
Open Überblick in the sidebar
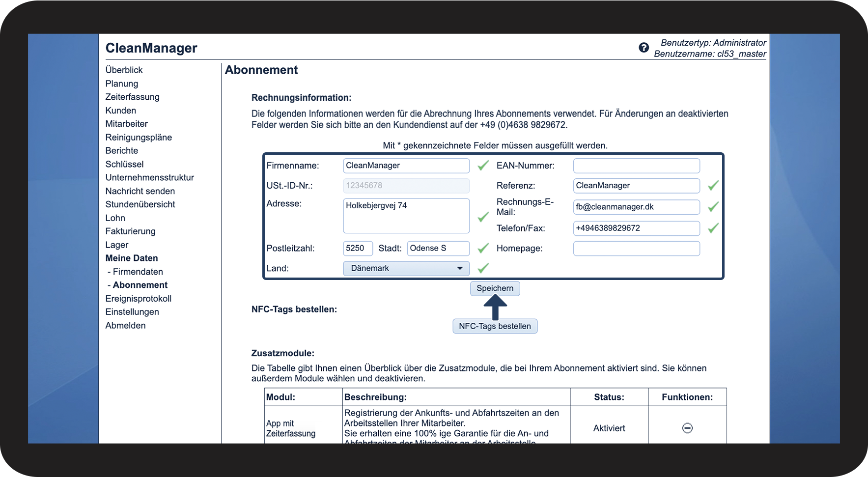click(124, 70)
